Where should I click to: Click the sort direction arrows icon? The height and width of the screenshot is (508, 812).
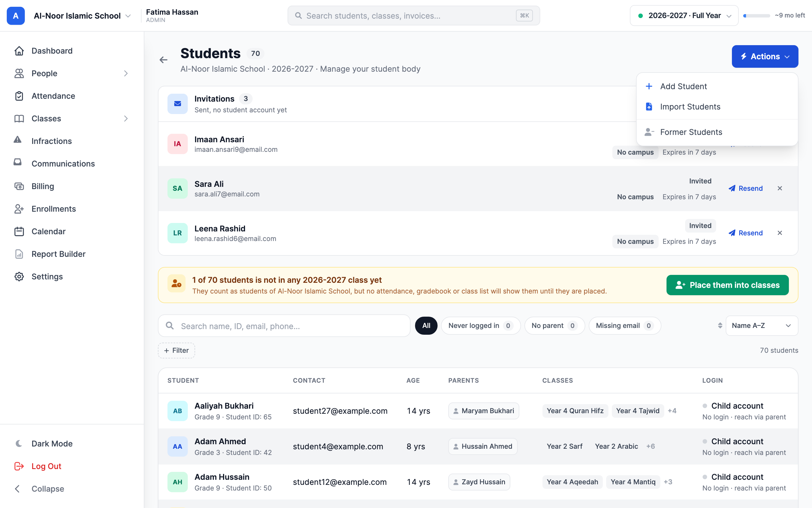coord(720,326)
